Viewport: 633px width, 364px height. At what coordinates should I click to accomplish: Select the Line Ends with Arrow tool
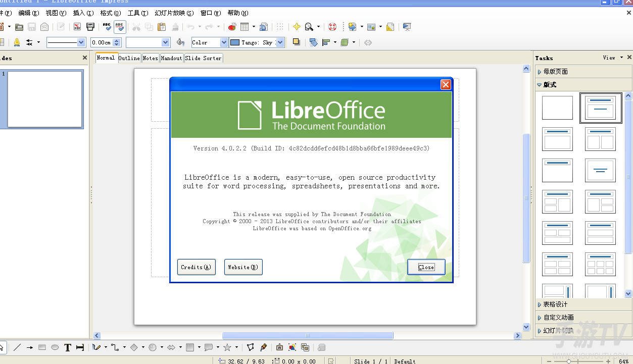[30, 347]
